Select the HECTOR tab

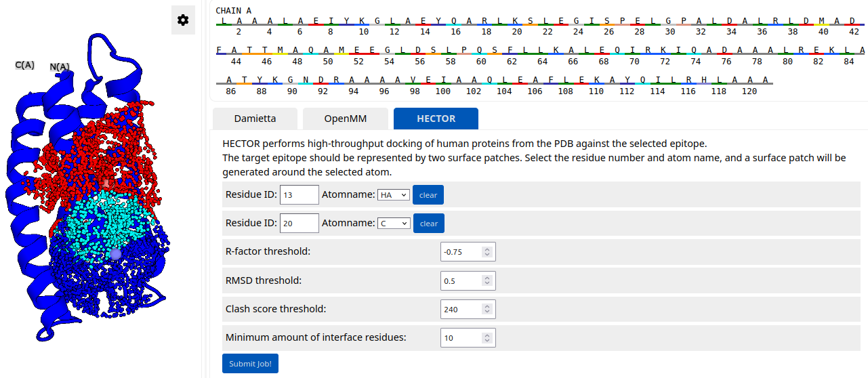[x=436, y=119]
